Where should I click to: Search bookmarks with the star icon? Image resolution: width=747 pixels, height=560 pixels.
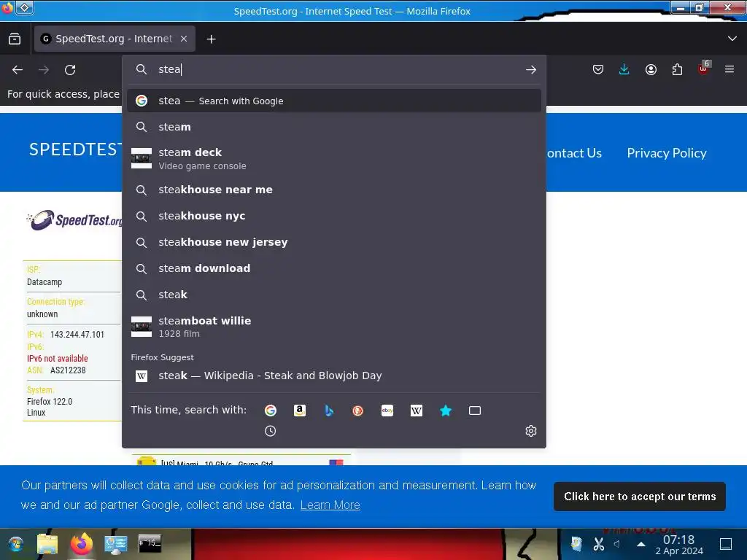[446, 411]
